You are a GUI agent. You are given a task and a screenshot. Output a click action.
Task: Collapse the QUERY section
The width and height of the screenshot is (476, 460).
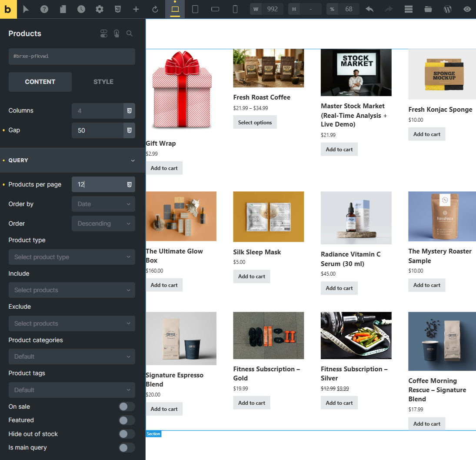click(x=73, y=160)
